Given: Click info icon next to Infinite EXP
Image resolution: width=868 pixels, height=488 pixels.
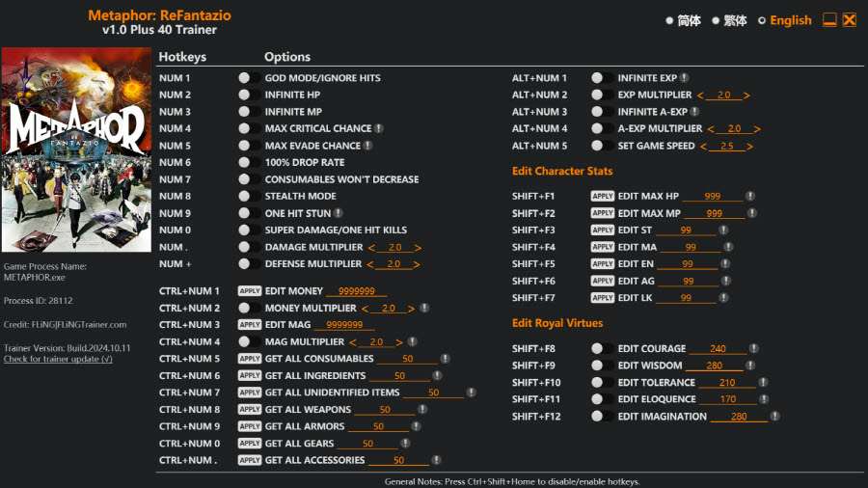Looking at the screenshot, I should (x=684, y=78).
